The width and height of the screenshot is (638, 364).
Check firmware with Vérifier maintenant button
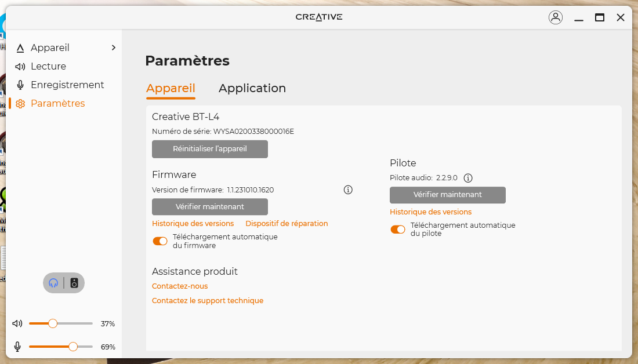click(210, 207)
